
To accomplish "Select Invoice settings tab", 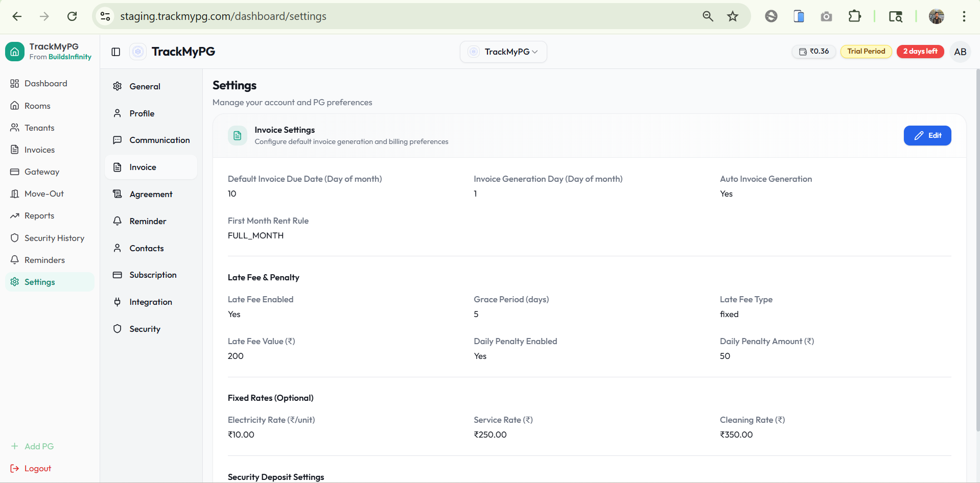I will tap(151, 167).
